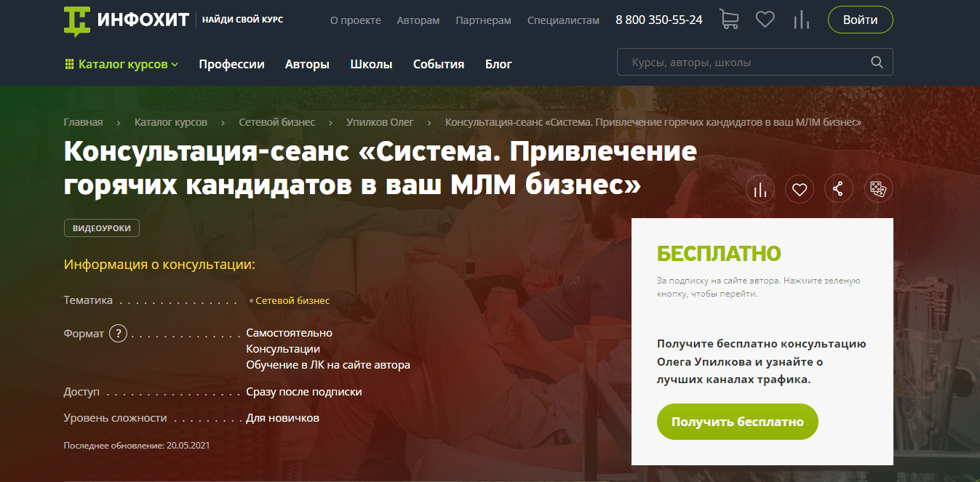This screenshot has width=980, height=482.
Task: Open the Профессии menu item
Action: tap(231, 64)
